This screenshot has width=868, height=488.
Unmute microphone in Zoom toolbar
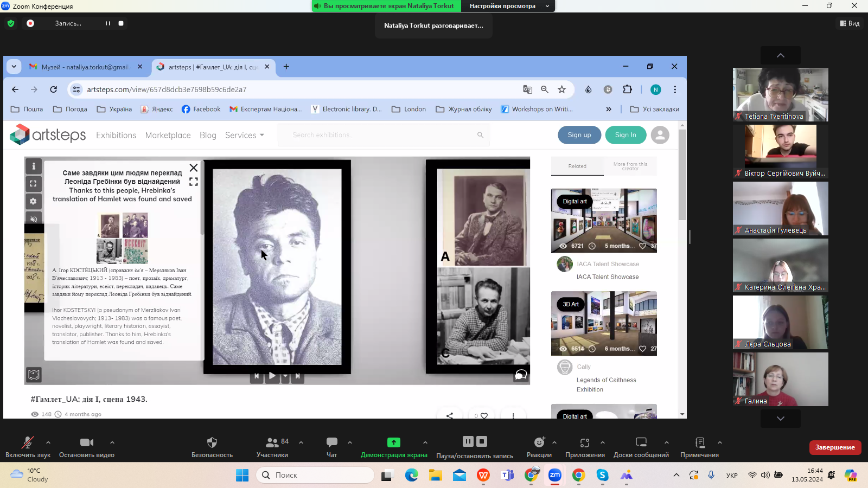pyautogui.click(x=27, y=442)
